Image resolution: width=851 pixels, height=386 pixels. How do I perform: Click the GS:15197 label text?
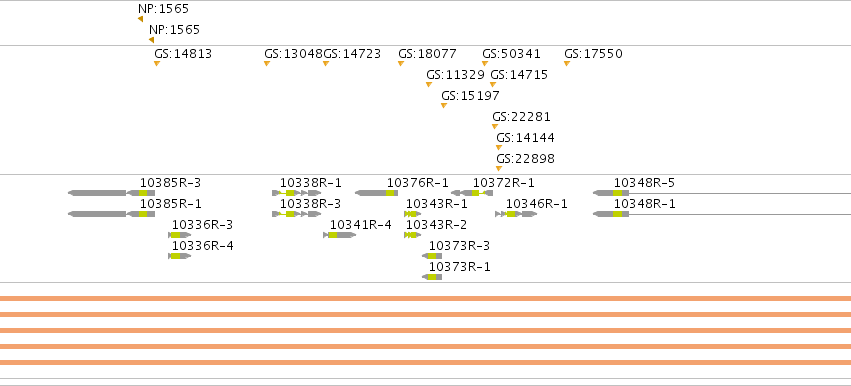[x=470, y=96]
